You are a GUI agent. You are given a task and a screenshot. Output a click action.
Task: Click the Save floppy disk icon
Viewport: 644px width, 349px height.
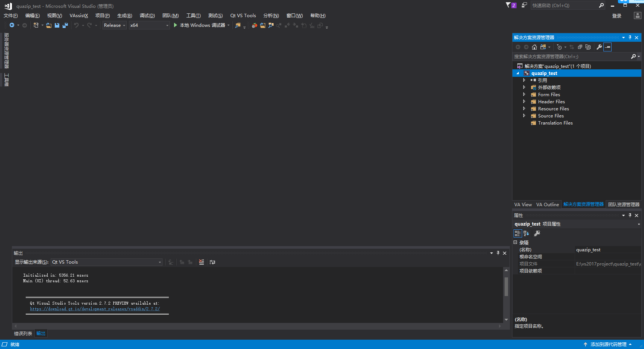57,25
